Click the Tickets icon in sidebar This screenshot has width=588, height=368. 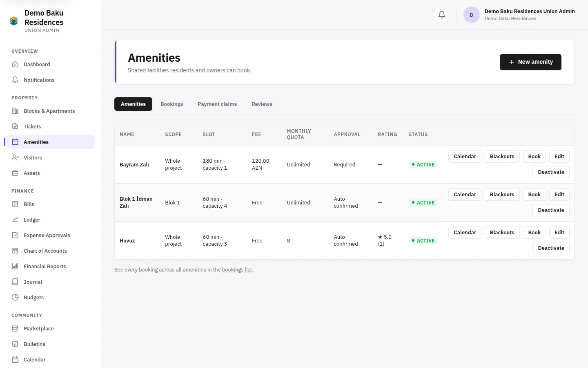coord(15,126)
